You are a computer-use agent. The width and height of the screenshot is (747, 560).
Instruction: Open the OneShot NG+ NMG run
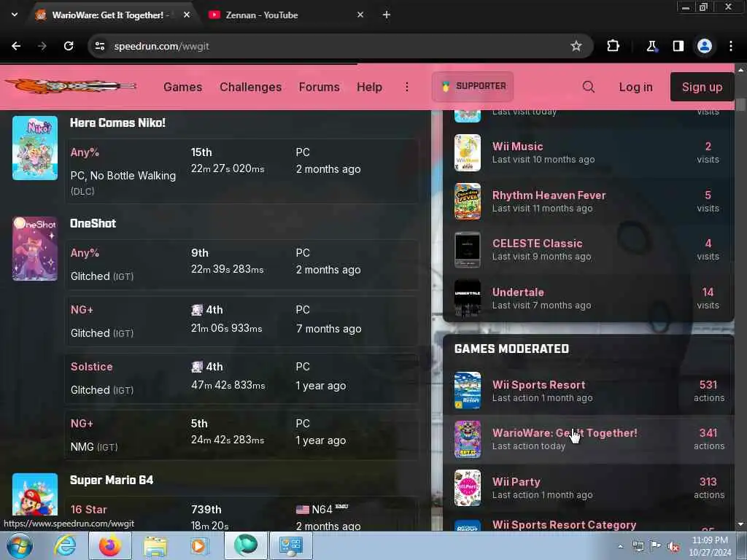point(241,435)
